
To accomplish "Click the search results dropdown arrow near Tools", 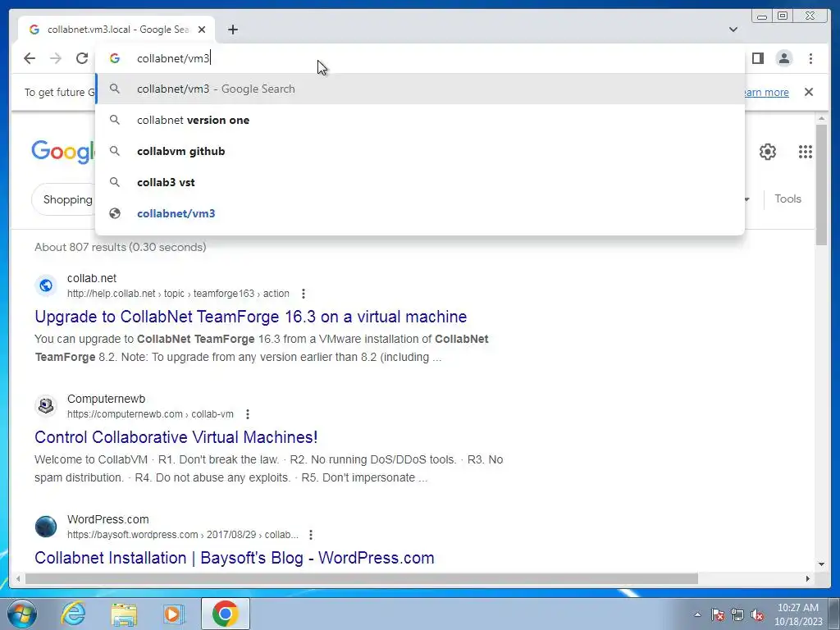I will tap(746, 199).
